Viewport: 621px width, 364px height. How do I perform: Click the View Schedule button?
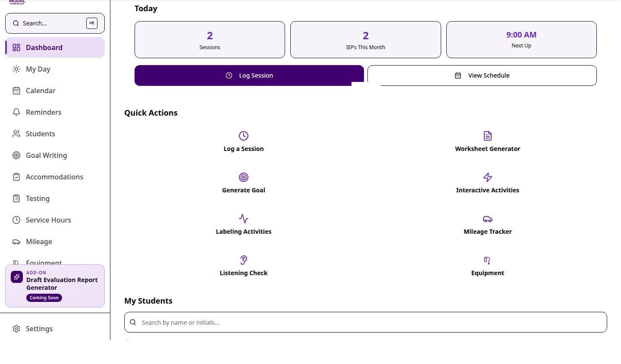[482, 75]
